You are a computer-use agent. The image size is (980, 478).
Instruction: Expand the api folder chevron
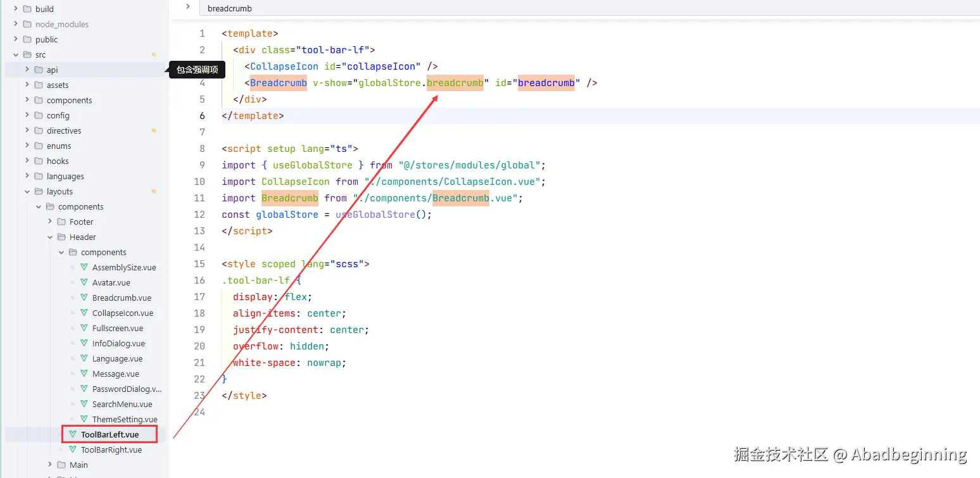27,70
